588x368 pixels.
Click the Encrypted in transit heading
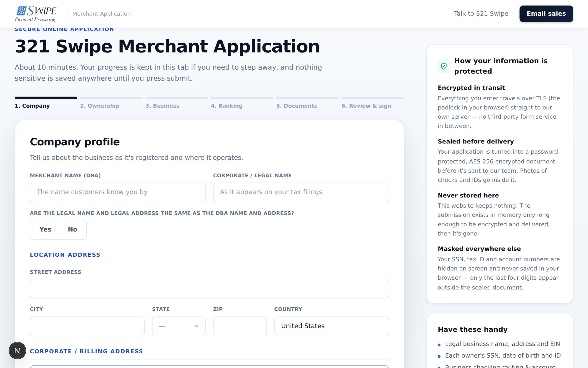tap(471, 88)
